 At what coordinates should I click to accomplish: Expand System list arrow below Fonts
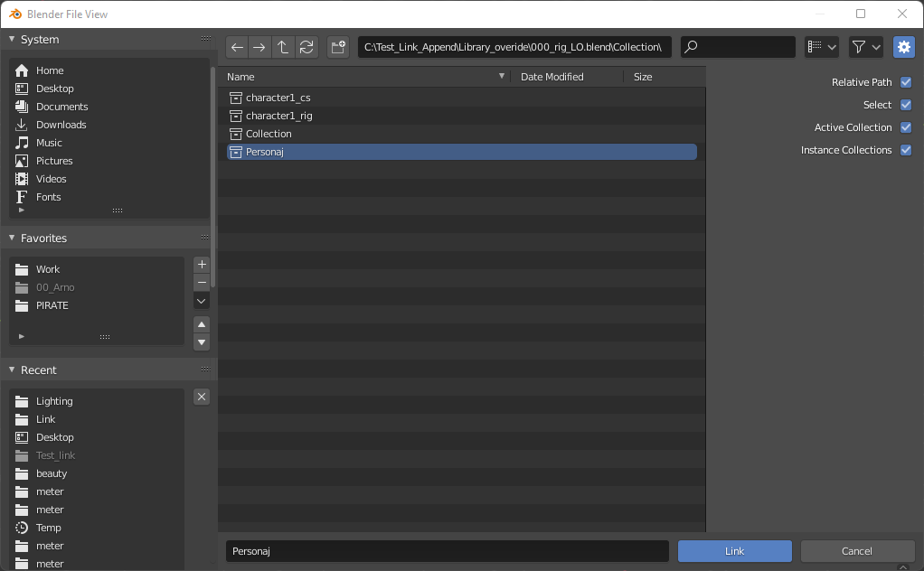tap(21, 211)
